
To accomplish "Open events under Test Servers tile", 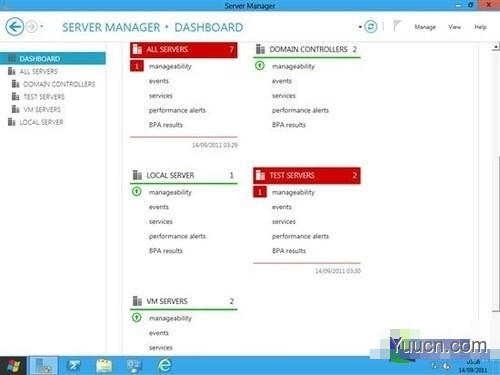I will 282,207.
